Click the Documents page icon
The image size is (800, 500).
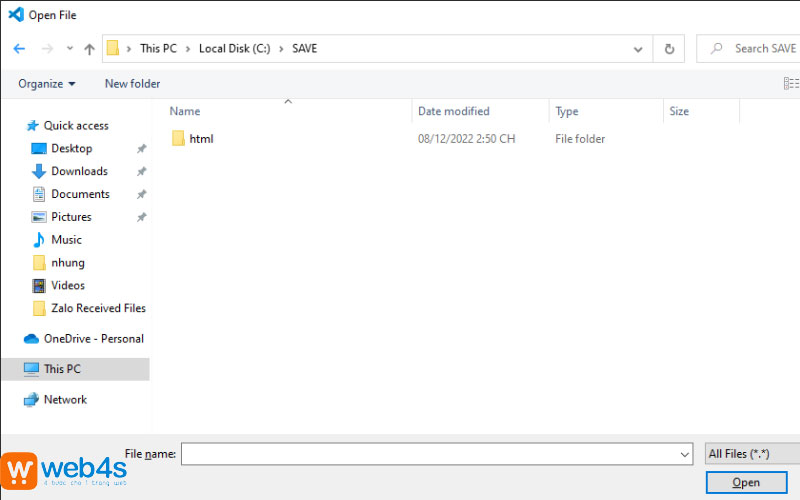[39, 194]
